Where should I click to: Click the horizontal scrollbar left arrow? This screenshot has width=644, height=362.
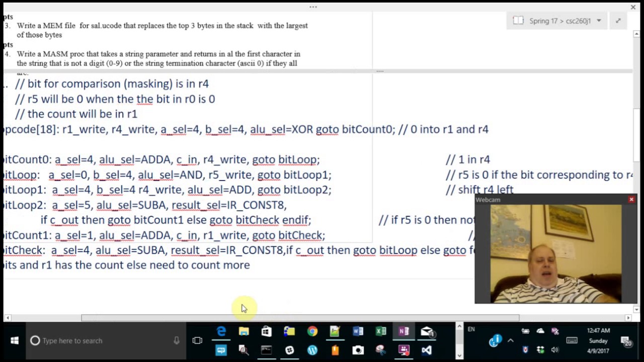coord(7,318)
